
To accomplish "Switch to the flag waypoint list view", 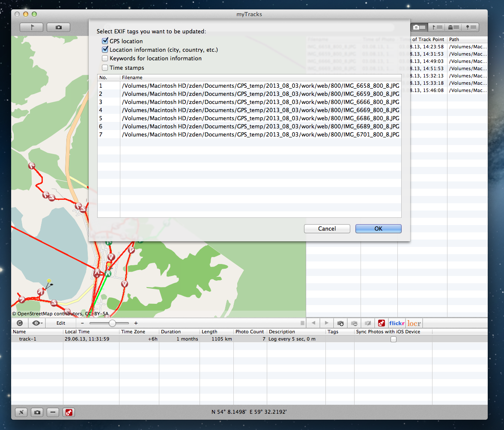I will click(437, 27).
